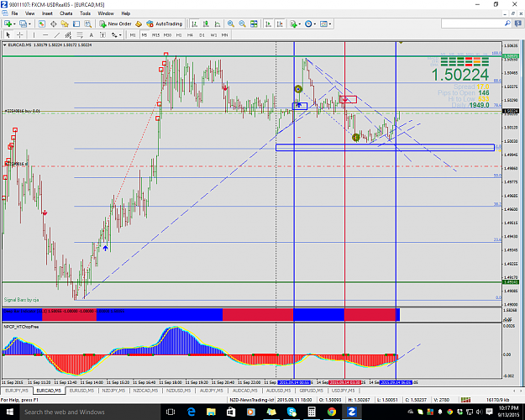This screenshot has width=525, height=420.
Task: Switch chart to candlesticks style
Action: click(x=206, y=24)
